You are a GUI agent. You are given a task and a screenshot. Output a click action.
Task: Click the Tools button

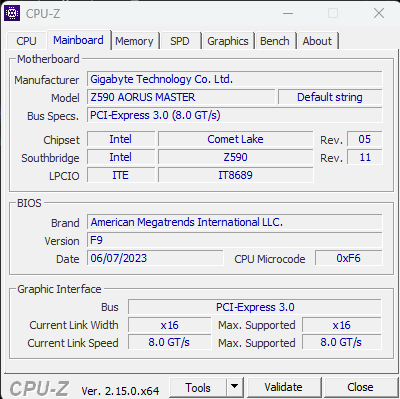coord(198,387)
